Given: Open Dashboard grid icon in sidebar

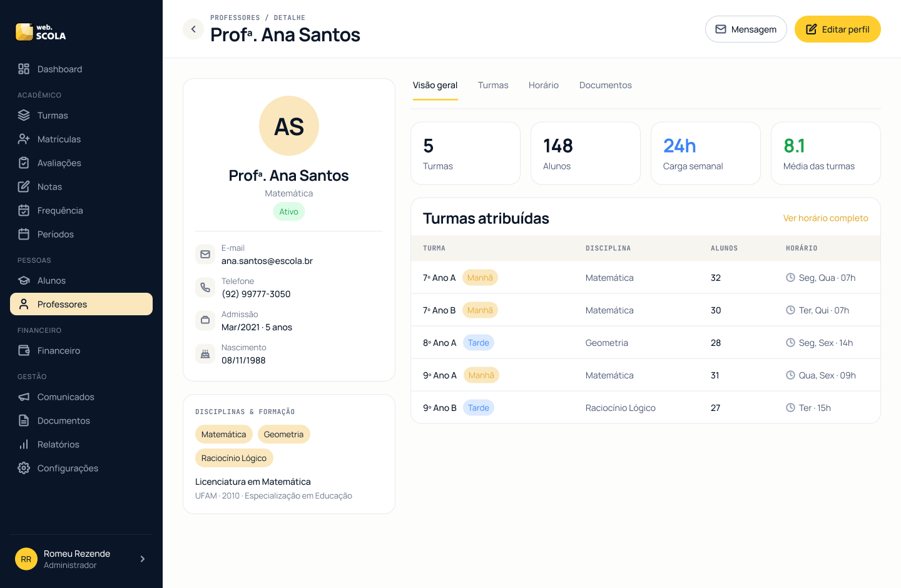Looking at the screenshot, I should (24, 69).
